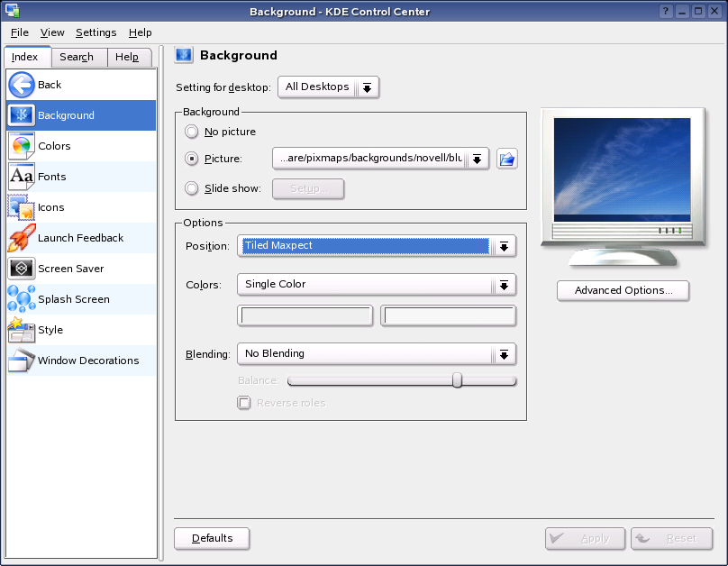Switch to the Search tab

click(x=77, y=57)
